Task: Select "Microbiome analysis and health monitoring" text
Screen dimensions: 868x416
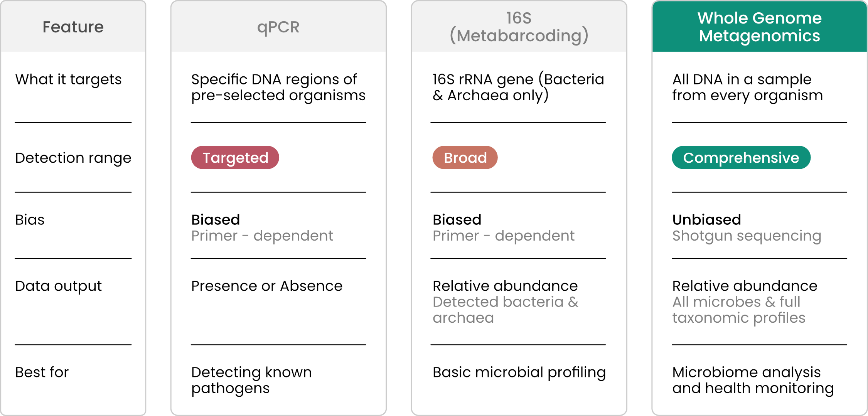Action: point(753,380)
